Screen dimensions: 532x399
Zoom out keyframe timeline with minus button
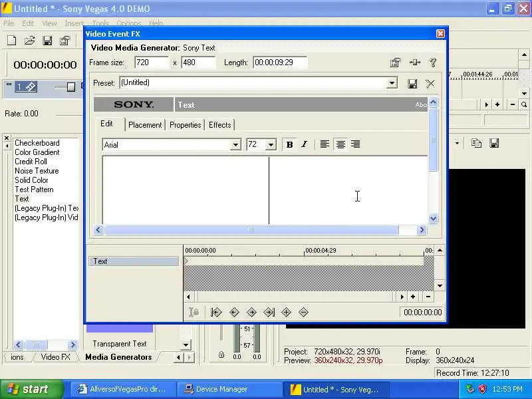tap(428, 297)
